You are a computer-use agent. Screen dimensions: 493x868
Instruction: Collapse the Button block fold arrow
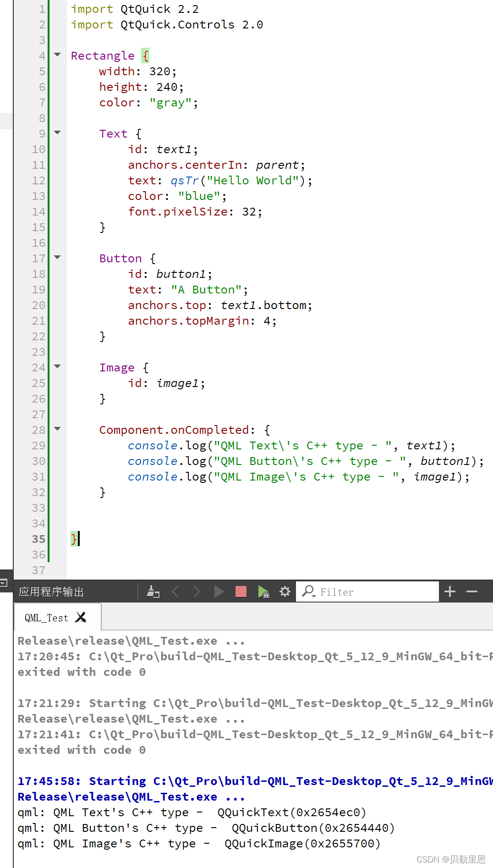pos(57,257)
